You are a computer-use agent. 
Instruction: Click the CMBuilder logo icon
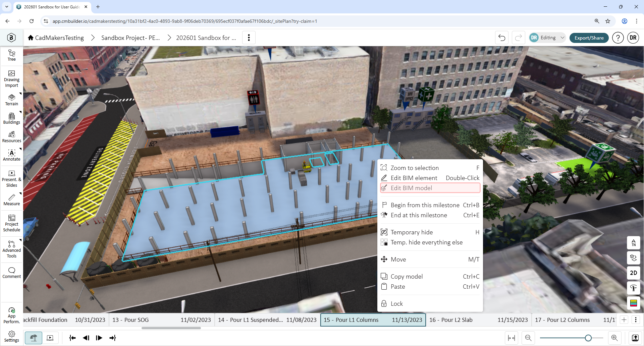pyautogui.click(x=11, y=38)
